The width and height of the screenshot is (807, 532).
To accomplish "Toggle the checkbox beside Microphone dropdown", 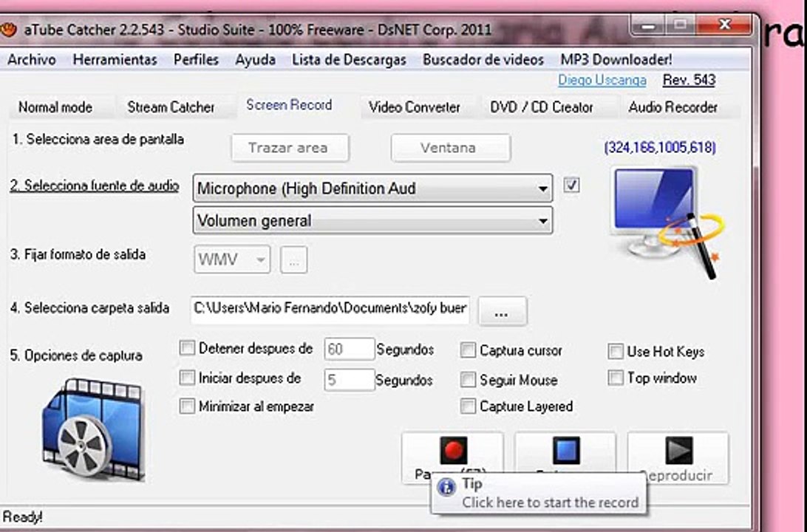I will 571,185.
